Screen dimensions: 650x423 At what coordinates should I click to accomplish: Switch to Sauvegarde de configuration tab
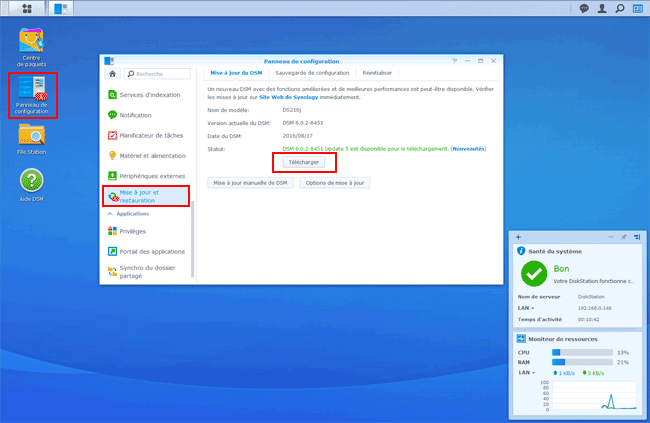tap(312, 73)
